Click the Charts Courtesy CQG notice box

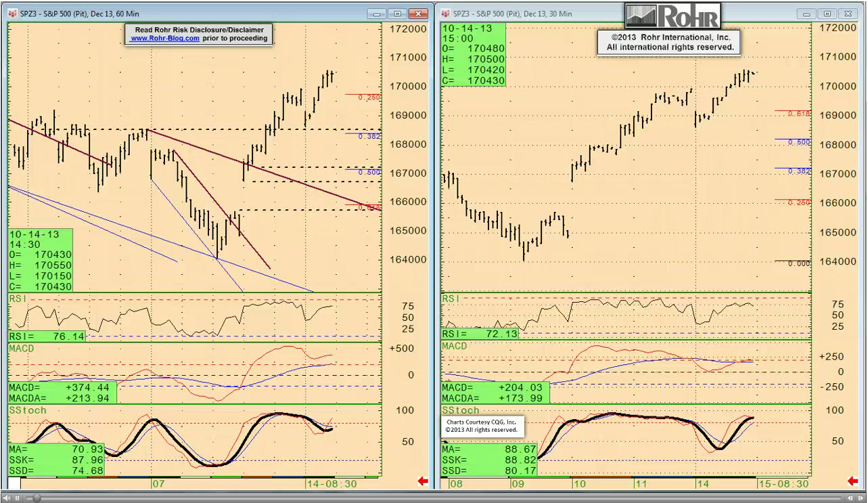(483, 425)
